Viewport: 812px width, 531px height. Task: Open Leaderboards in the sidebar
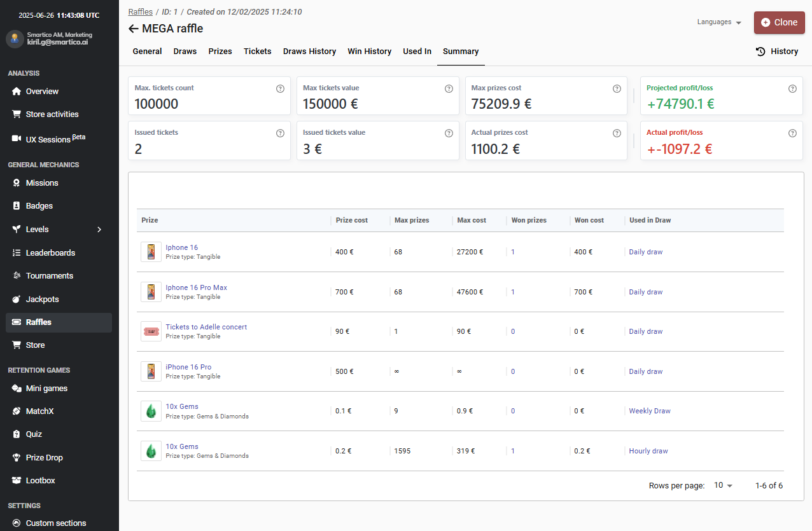coord(50,252)
